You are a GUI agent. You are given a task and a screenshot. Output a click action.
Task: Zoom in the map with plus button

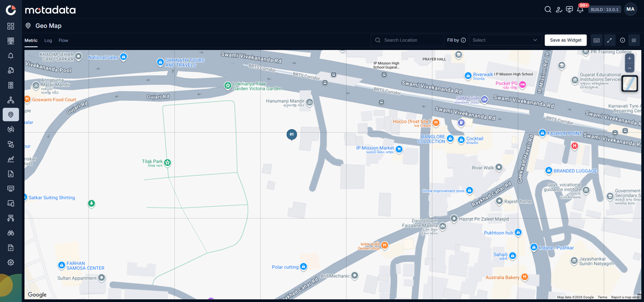pos(630,58)
